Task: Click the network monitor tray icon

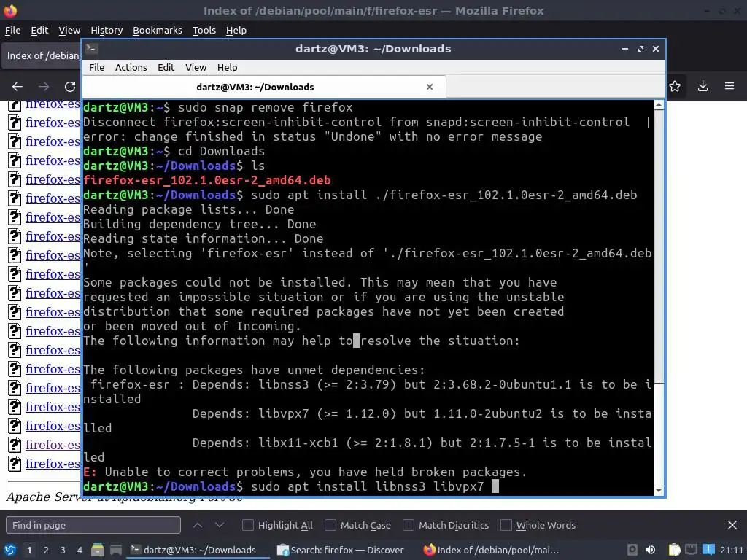Action: click(691, 550)
